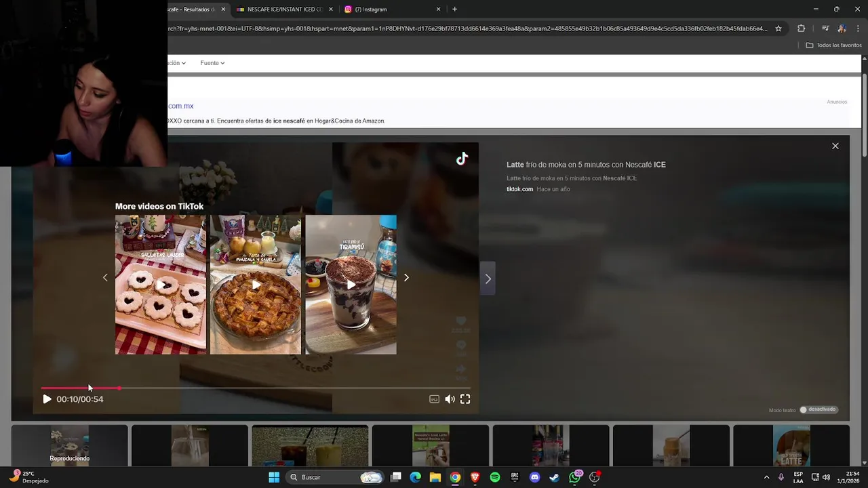868x488 pixels.
Task: Mute the video volume
Action: [x=450, y=399]
